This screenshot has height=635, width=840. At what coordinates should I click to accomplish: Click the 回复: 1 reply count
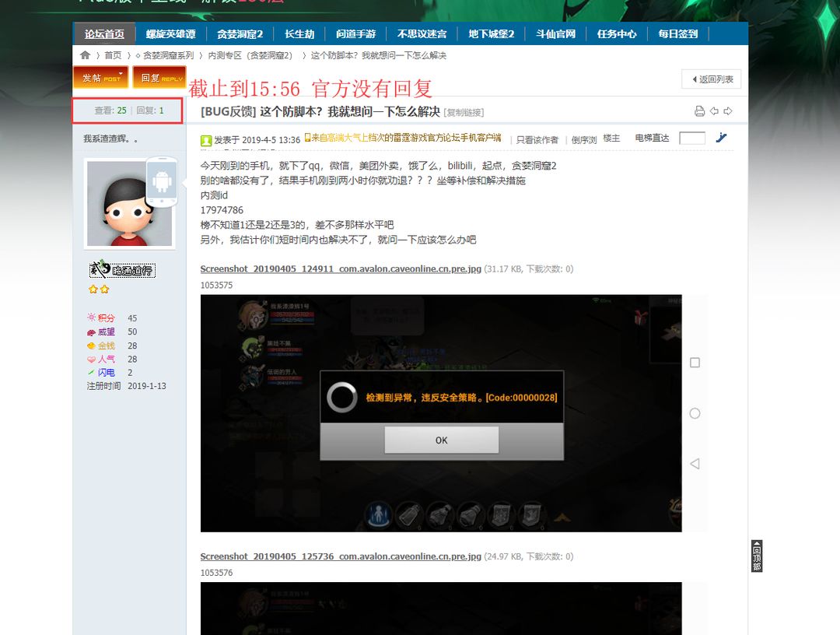pos(151,111)
